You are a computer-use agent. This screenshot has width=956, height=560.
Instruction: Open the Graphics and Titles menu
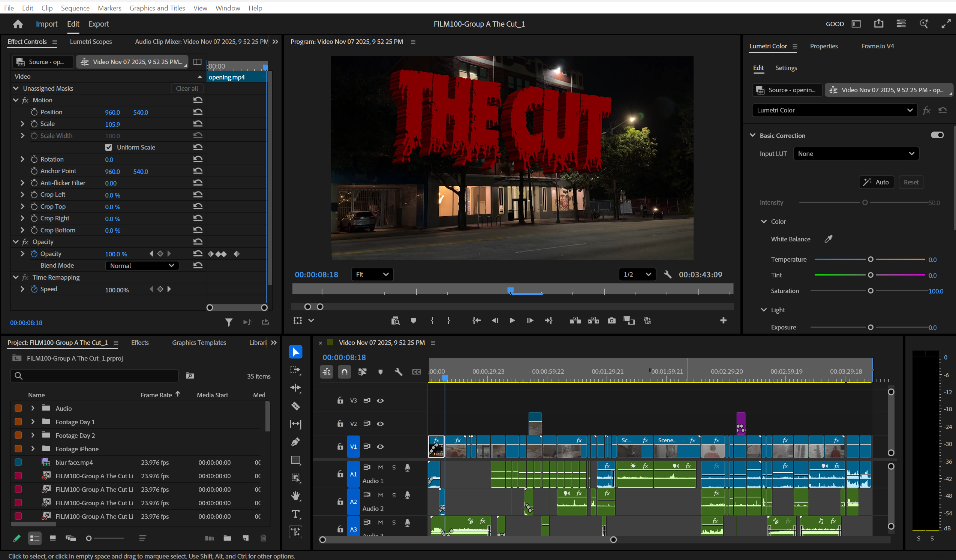coord(157,8)
